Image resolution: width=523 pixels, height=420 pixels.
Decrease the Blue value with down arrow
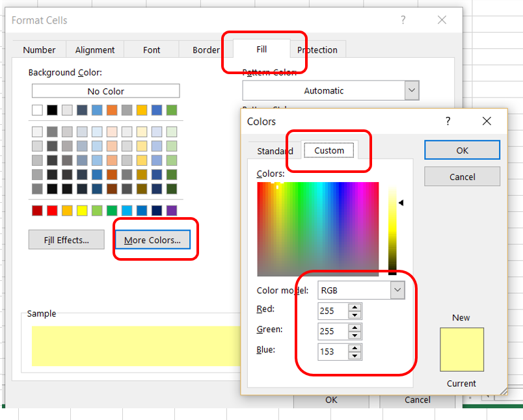355,356
